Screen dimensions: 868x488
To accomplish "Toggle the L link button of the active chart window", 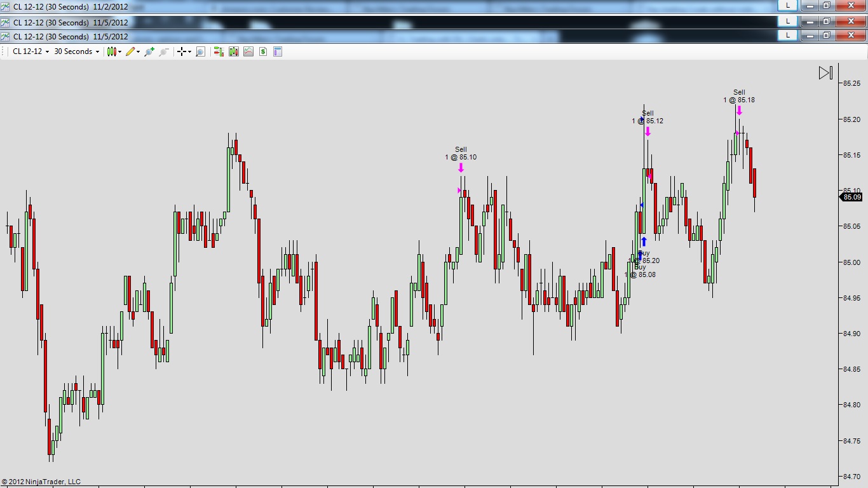I will pyautogui.click(x=788, y=36).
